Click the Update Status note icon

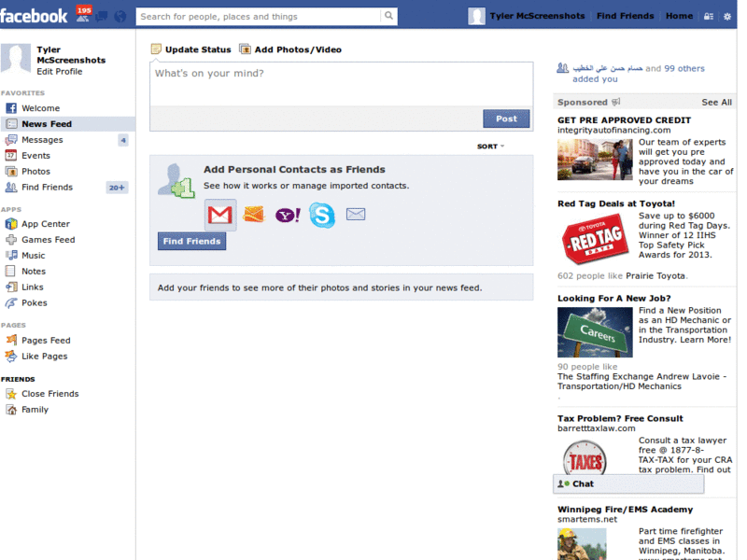(x=156, y=49)
